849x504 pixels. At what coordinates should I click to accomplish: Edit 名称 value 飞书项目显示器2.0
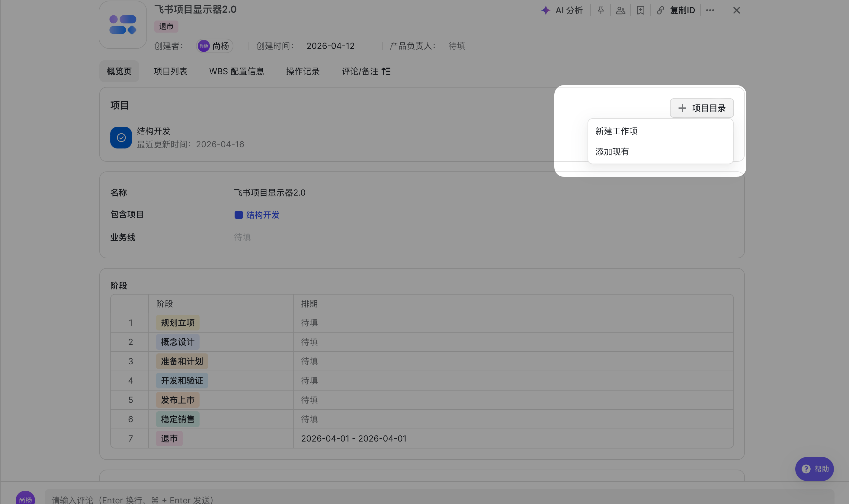[x=269, y=193]
